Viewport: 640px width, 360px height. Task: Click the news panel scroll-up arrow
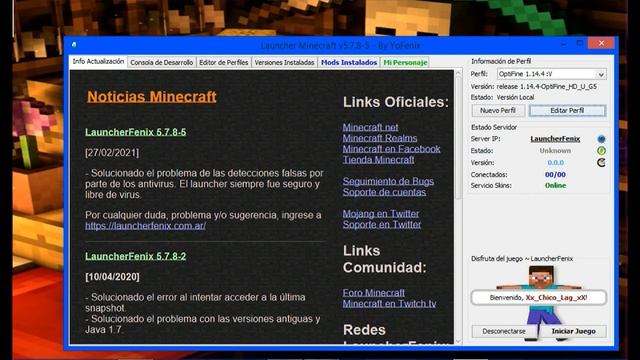pyautogui.click(x=458, y=74)
